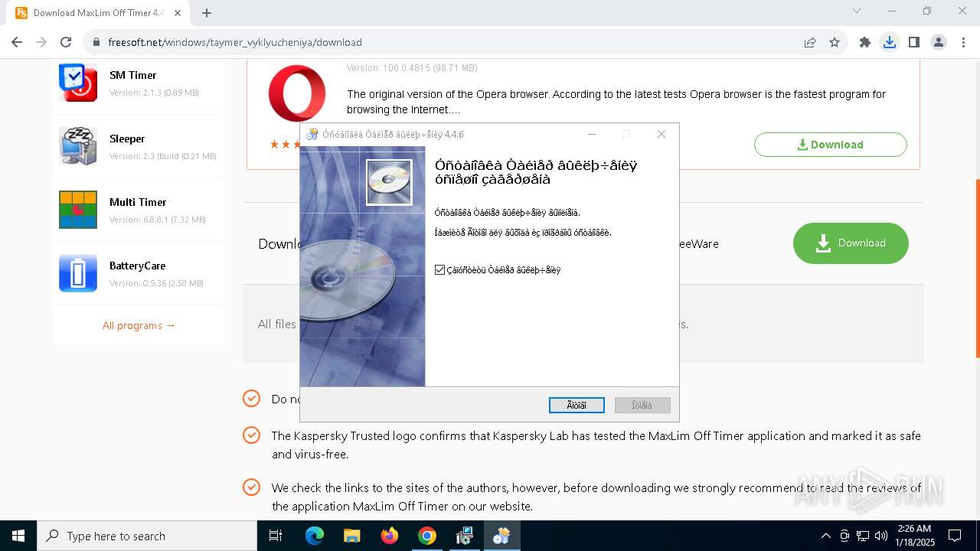The width and height of the screenshot is (980, 551).
Task: Select the Download MaxLim Off Timer tab
Action: click(x=98, y=13)
